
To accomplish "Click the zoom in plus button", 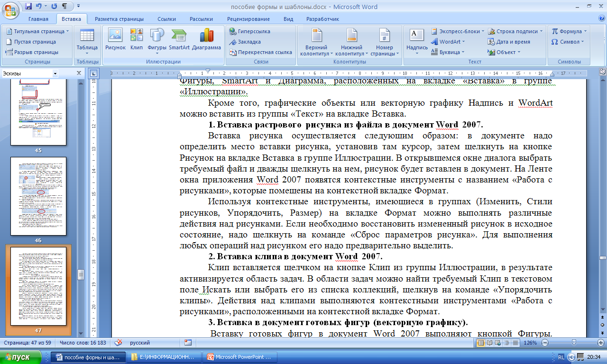I will point(602,342).
